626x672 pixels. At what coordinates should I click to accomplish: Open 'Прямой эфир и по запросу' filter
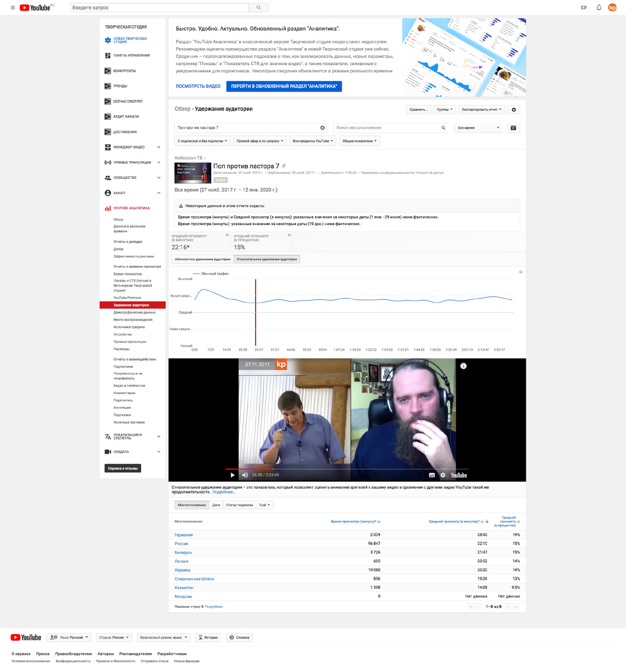pyautogui.click(x=260, y=141)
